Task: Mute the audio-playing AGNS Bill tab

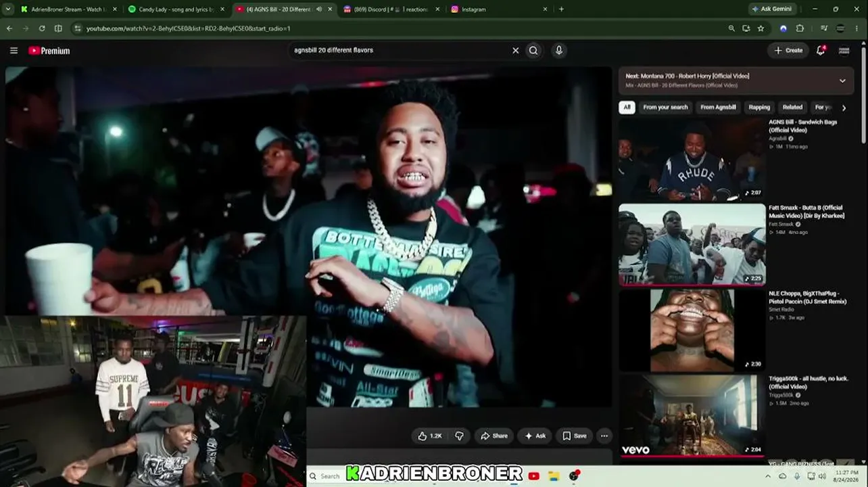Action: click(x=319, y=9)
